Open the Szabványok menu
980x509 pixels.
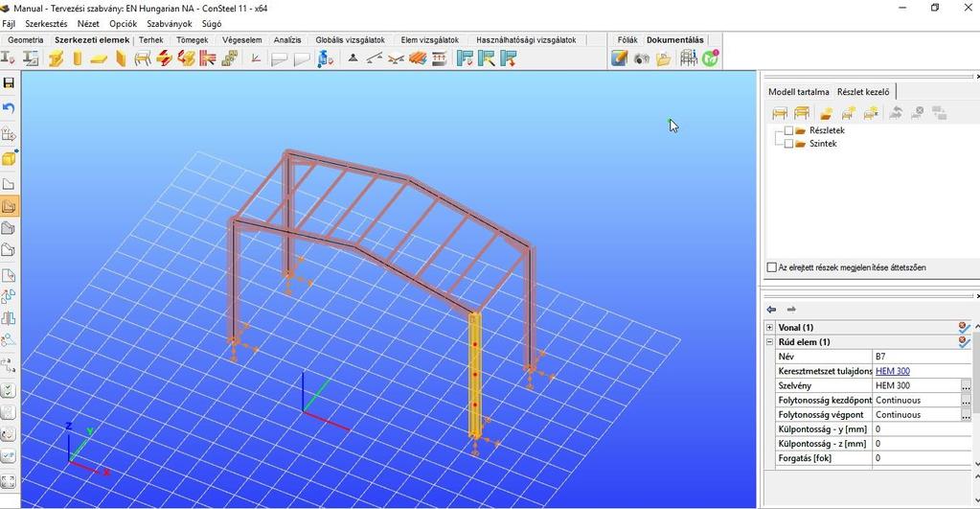pos(170,24)
